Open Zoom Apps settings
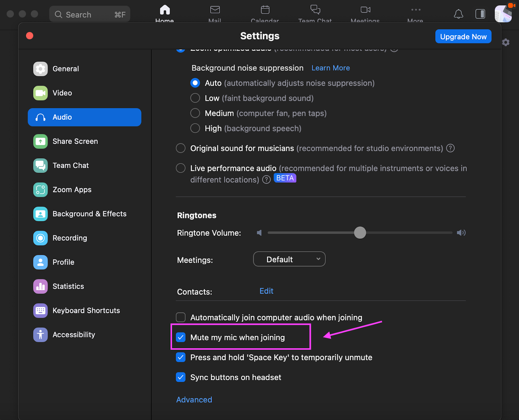This screenshot has height=420, width=519. pos(72,190)
